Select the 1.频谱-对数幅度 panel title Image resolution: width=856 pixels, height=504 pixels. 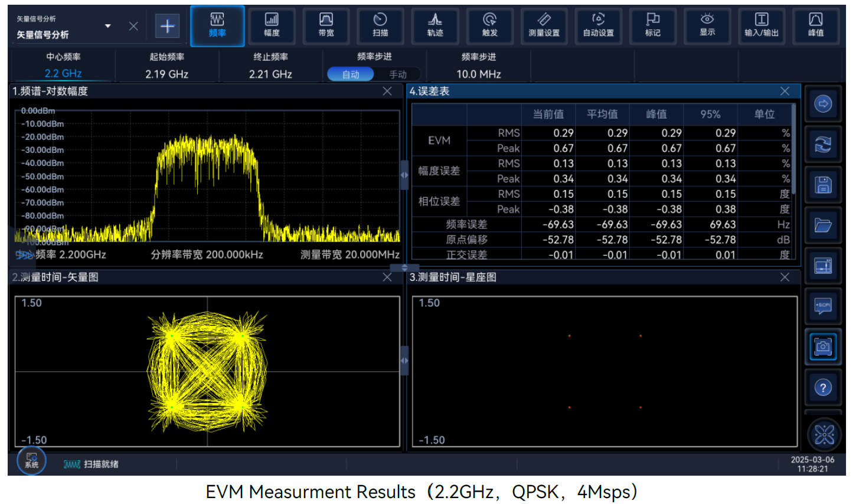[50, 91]
